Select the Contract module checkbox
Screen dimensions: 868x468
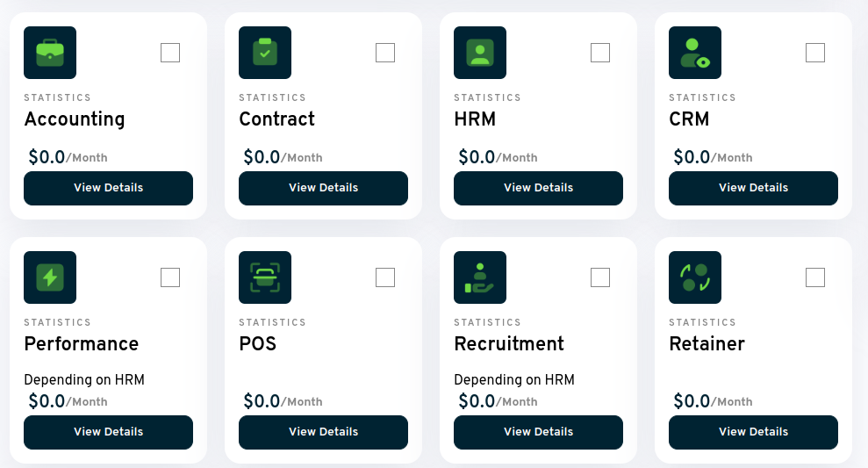385,53
